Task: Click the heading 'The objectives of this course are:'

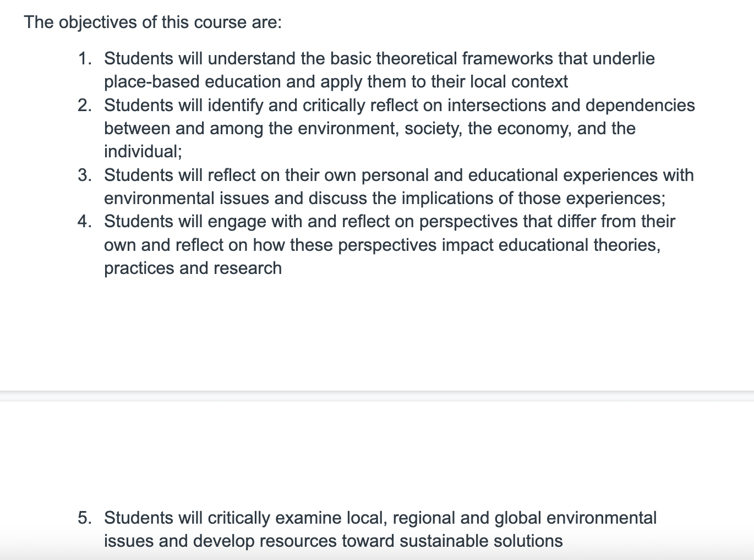Action: click(153, 23)
